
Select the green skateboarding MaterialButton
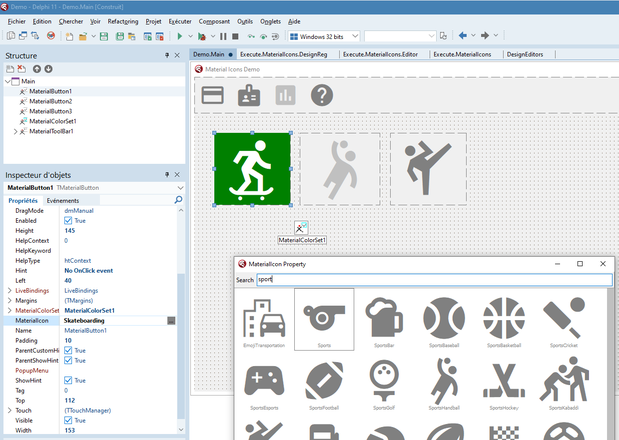tap(253, 169)
